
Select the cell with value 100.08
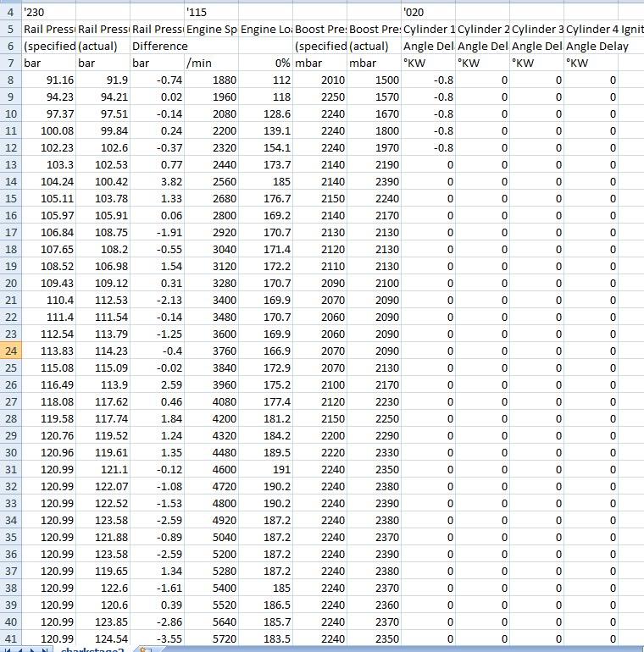click(x=48, y=131)
